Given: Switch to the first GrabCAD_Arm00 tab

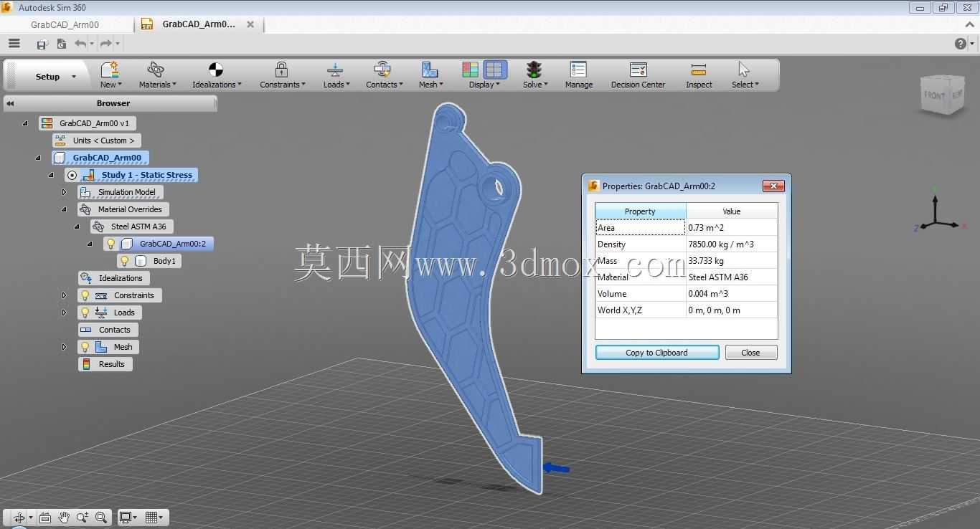Looking at the screenshot, I should coord(65,24).
